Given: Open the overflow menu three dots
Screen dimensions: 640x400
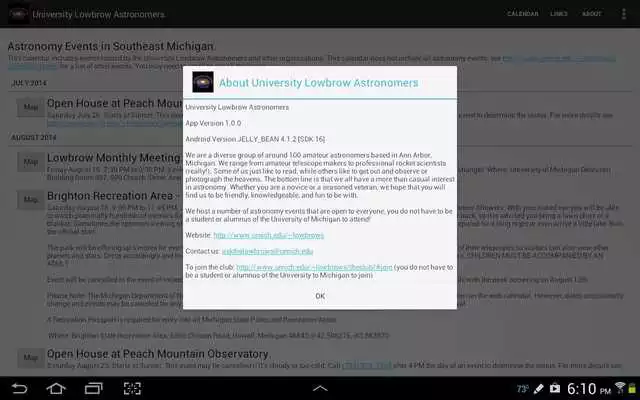Looking at the screenshot, I should (x=624, y=14).
